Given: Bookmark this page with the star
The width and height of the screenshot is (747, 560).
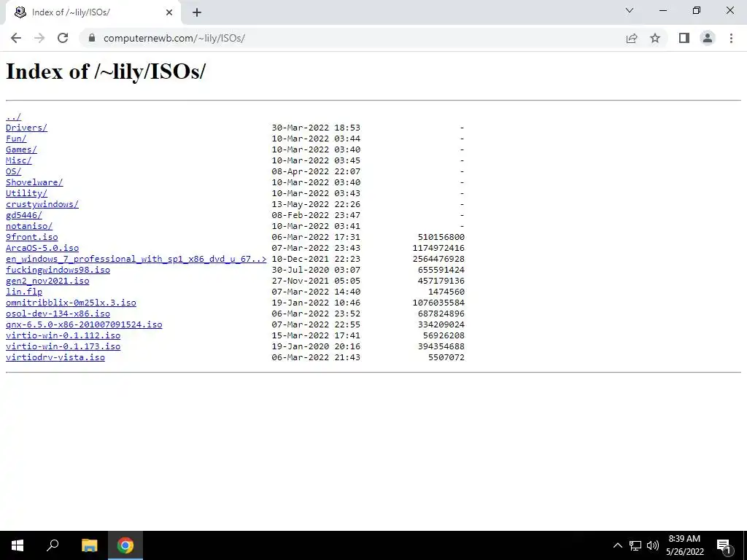Looking at the screenshot, I should pos(655,38).
